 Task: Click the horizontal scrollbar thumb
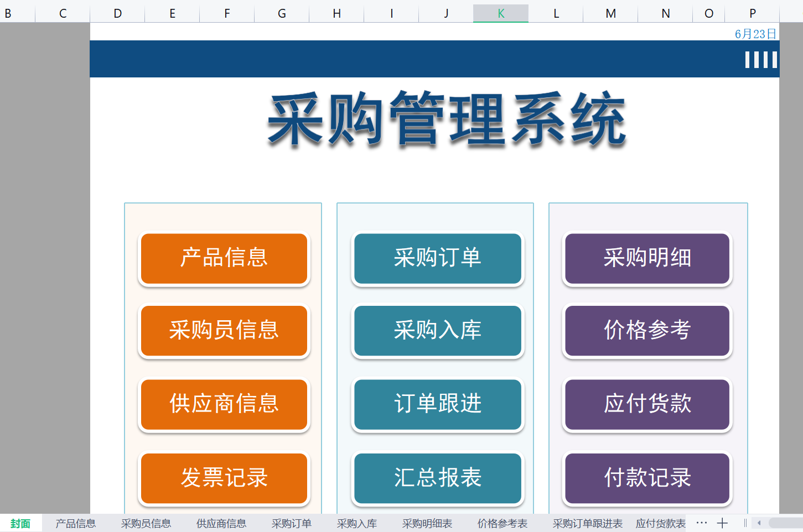tap(786, 523)
